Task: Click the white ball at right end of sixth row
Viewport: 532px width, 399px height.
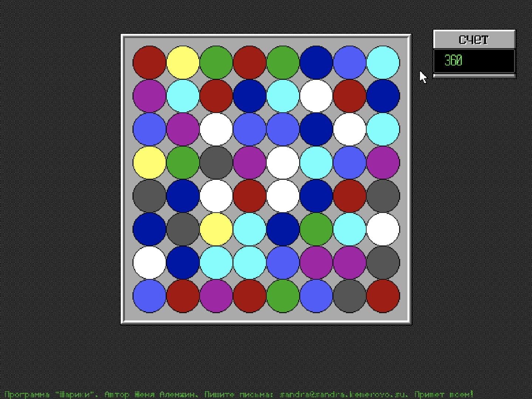Action: click(x=383, y=229)
